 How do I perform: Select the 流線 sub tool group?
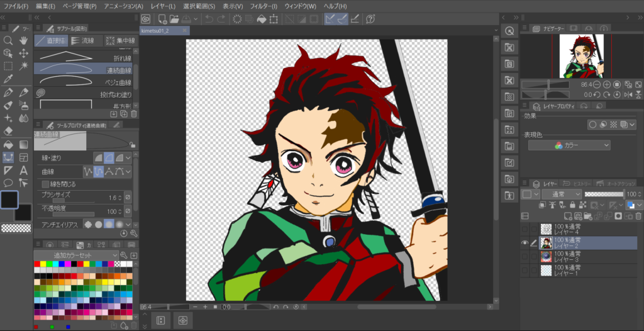(x=85, y=40)
